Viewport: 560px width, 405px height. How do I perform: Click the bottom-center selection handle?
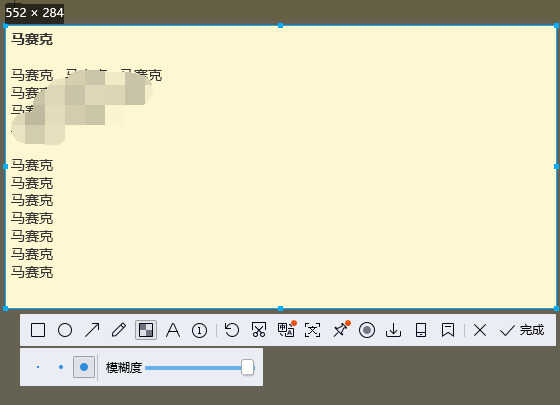tap(281, 309)
